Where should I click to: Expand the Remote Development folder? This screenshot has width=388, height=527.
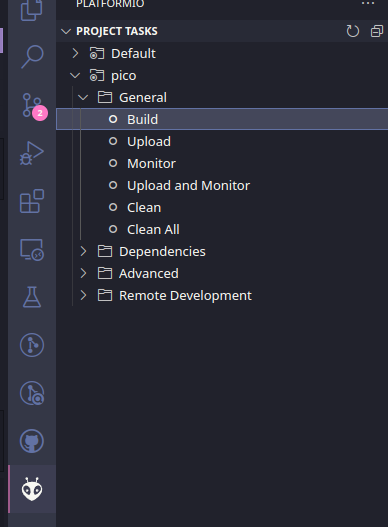(x=83, y=295)
